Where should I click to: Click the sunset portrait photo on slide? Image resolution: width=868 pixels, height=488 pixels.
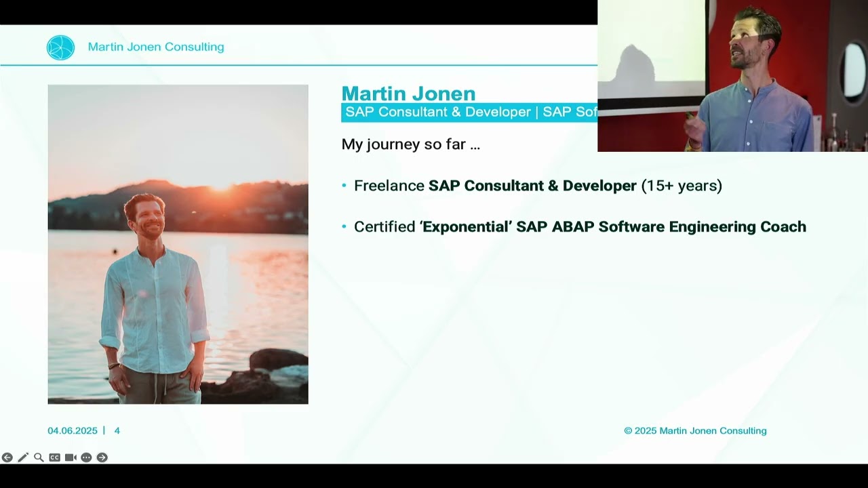(x=178, y=244)
